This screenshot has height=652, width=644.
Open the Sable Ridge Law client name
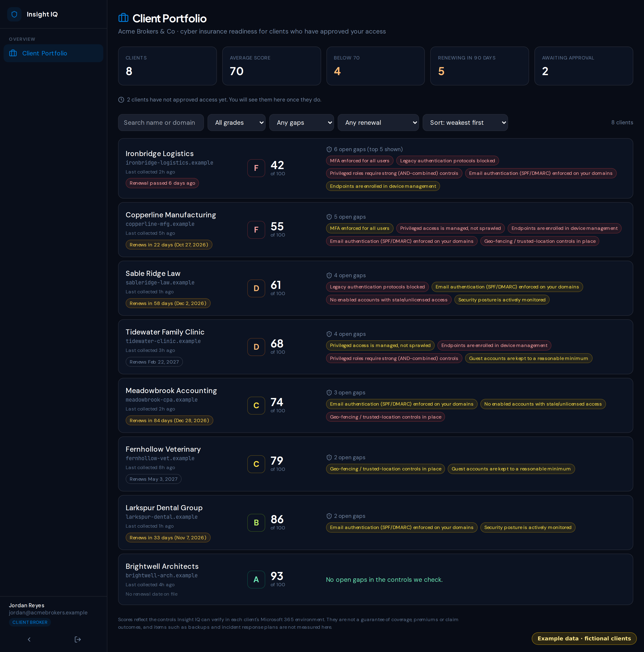point(153,273)
